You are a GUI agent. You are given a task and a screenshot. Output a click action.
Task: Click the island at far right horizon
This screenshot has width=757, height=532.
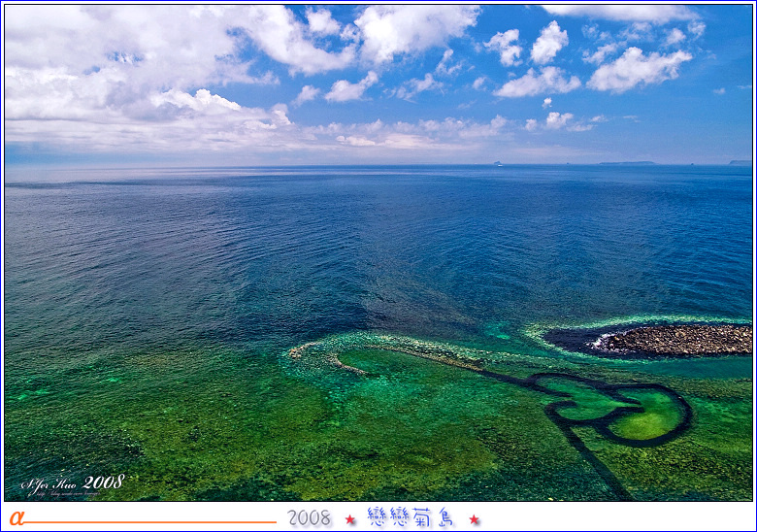click(x=740, y=161)
